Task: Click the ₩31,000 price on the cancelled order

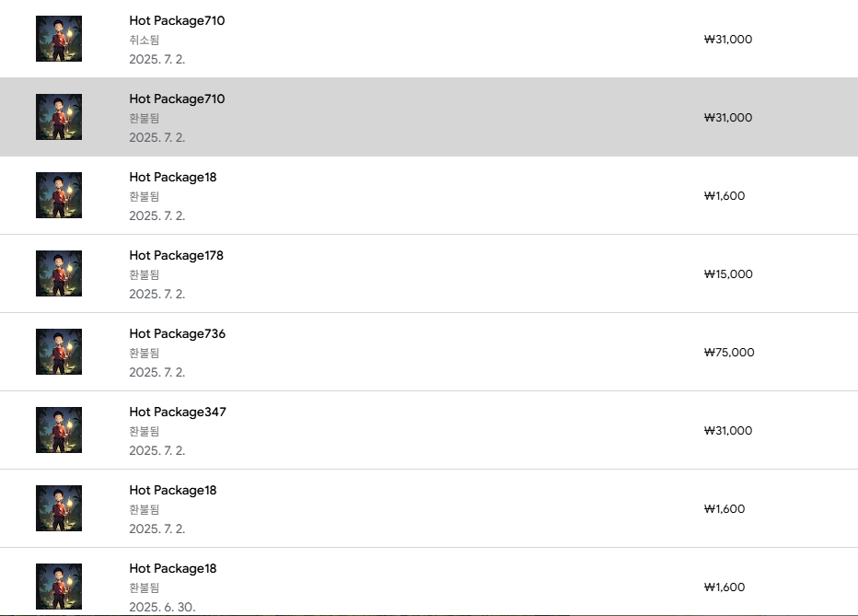Action: point(727,39)
